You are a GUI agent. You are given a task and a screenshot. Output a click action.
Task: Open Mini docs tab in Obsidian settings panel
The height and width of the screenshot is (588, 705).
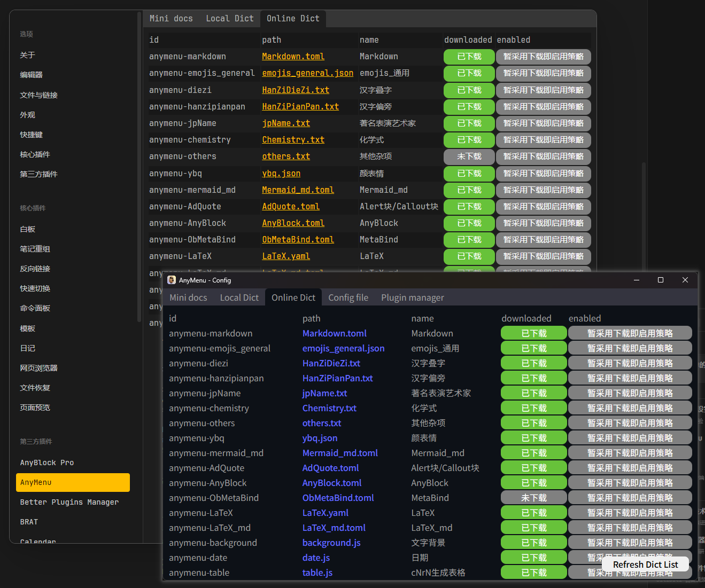tap(171, 19)
